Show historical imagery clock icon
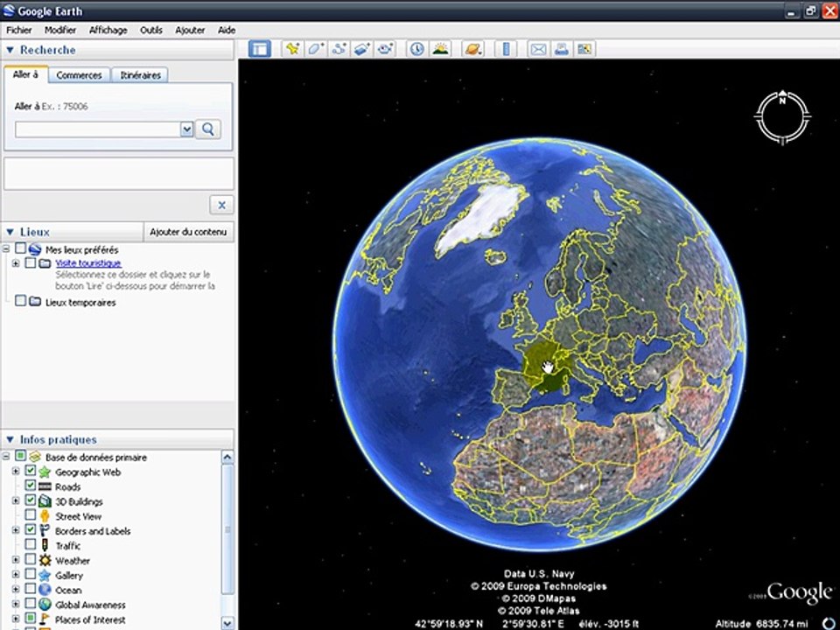840x630 pixels. point(416,49)
